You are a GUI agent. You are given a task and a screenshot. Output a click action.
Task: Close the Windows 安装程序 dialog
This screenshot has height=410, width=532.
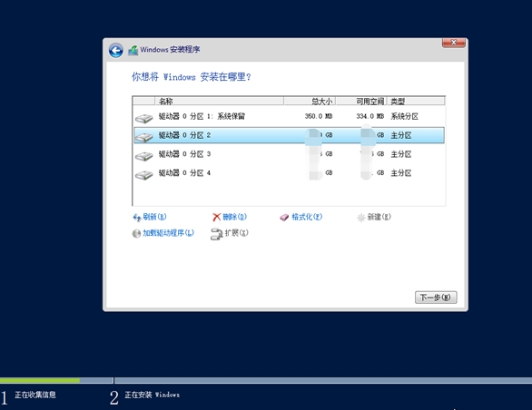tap(454, 43)
